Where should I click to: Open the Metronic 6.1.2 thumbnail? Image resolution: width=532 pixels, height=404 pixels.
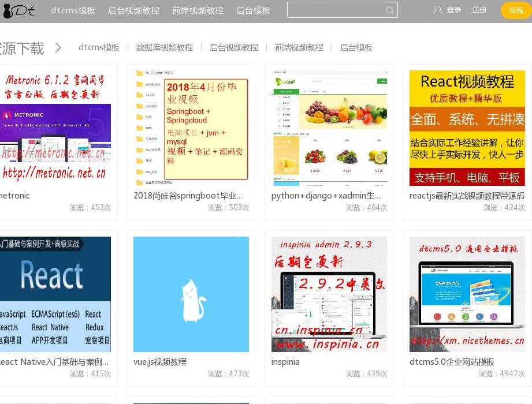tap(55, 128)
